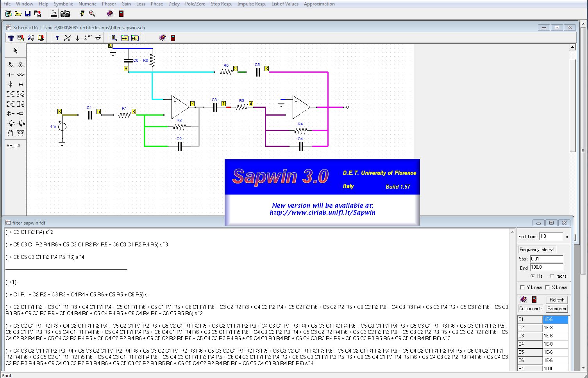Open a file with the folder icon

[18, 14]
